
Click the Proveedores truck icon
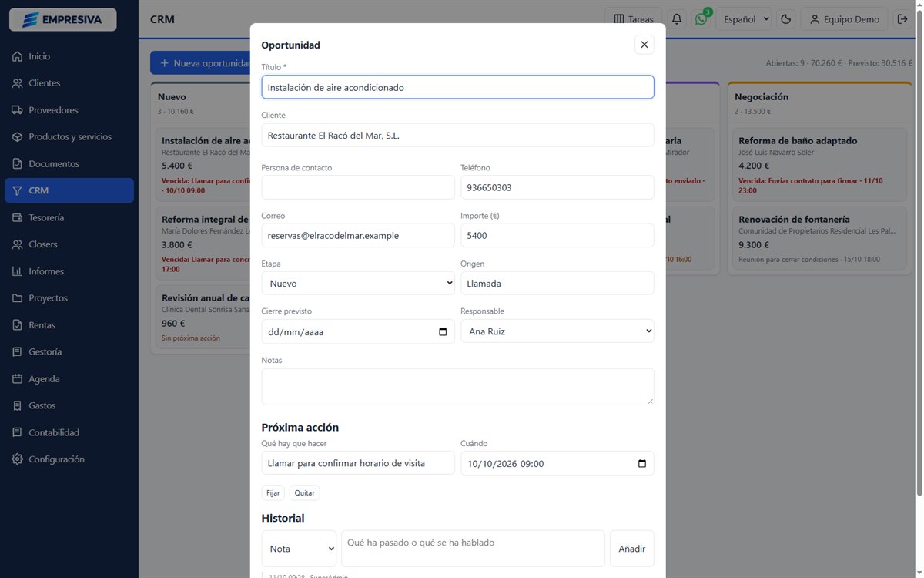[17, 110]
